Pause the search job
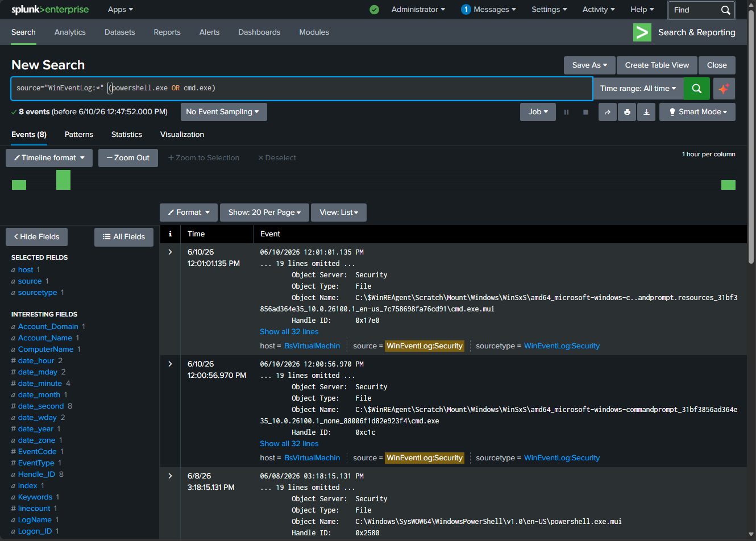This screenshot has height=541, width=756. coord(566,112)
